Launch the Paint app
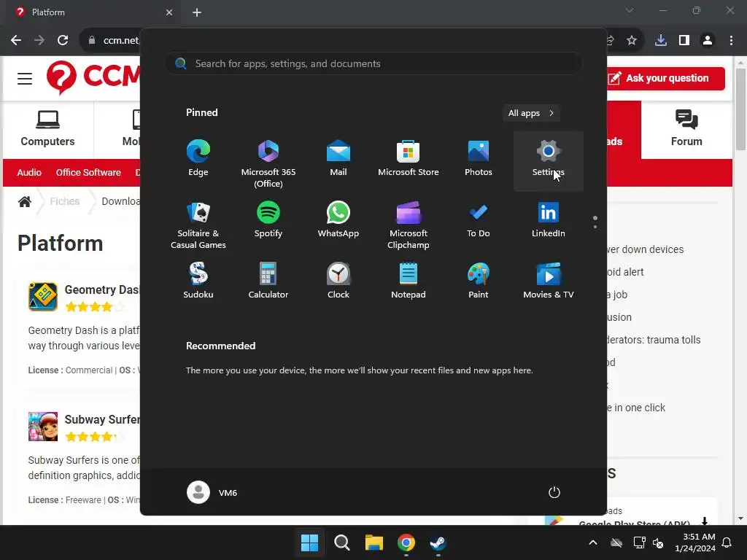 (479, 281)
